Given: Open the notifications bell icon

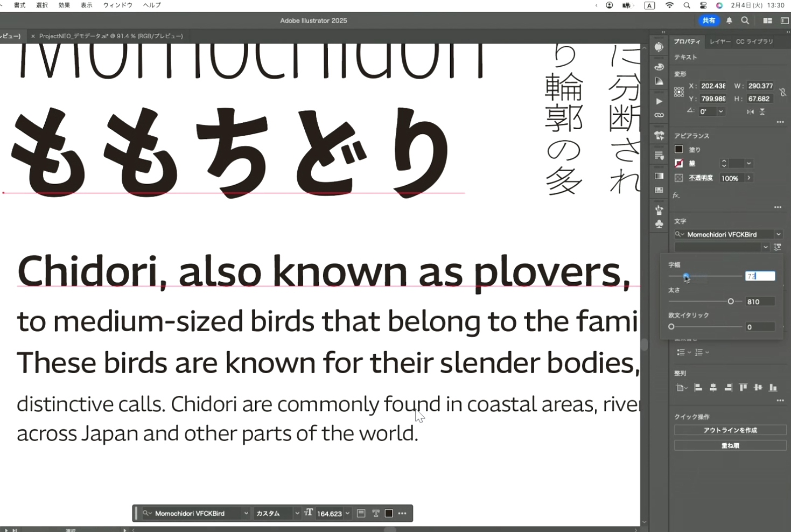Looking at the screenshot, I should [729, 20].
